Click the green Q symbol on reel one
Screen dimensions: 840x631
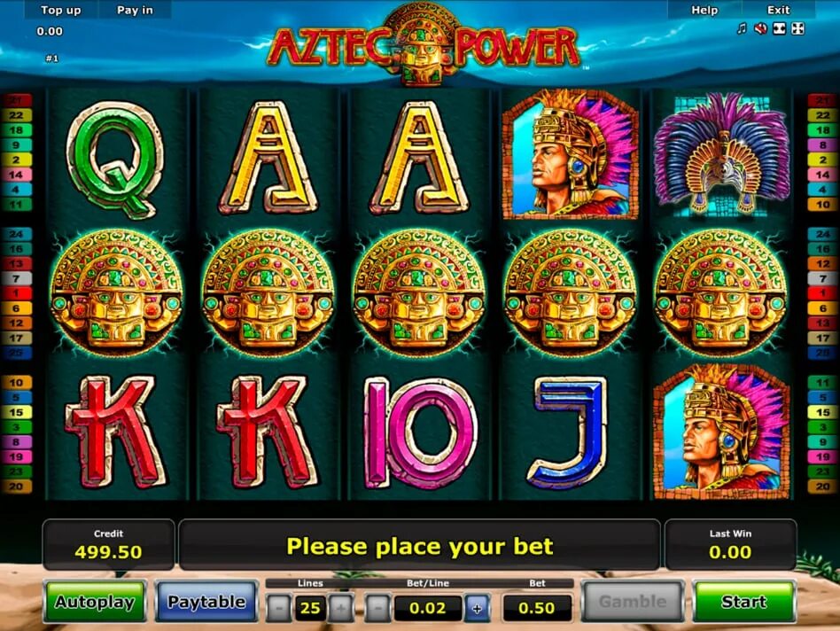click(114, 160)
